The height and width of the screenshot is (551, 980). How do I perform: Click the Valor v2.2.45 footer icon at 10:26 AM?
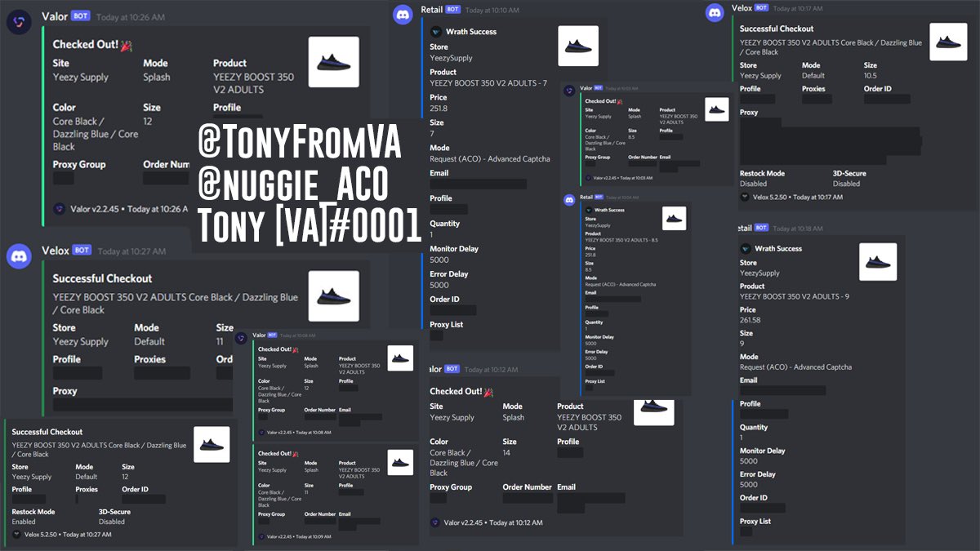[59, 209]
